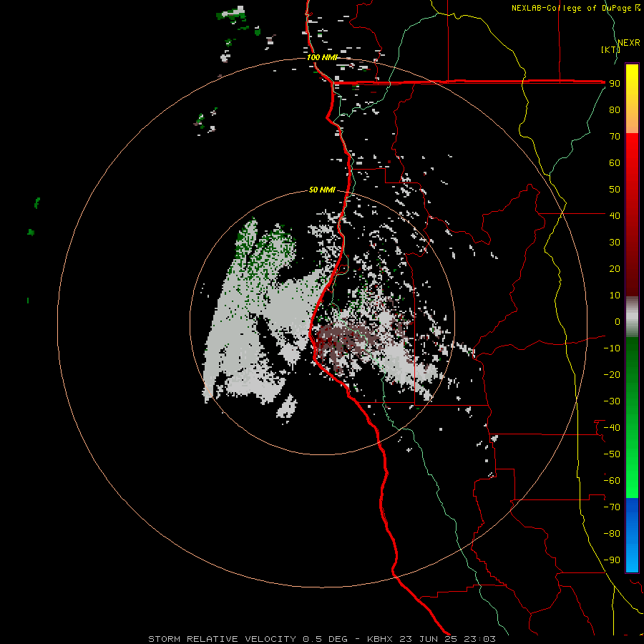Image resolution: width=644 pixels, height=644 pixels.
Task: Click the -30 value on the velocity scale
Action: (x=612, y=401)
